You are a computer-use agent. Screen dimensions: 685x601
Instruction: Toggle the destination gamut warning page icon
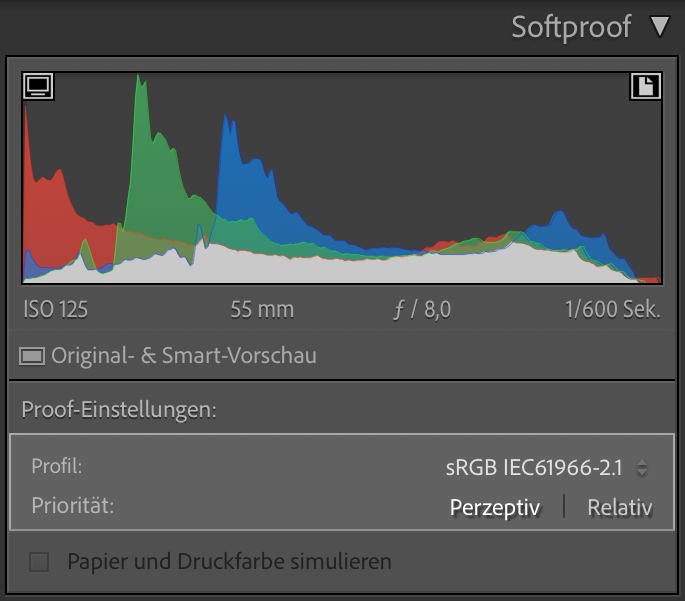pos(646,86)
